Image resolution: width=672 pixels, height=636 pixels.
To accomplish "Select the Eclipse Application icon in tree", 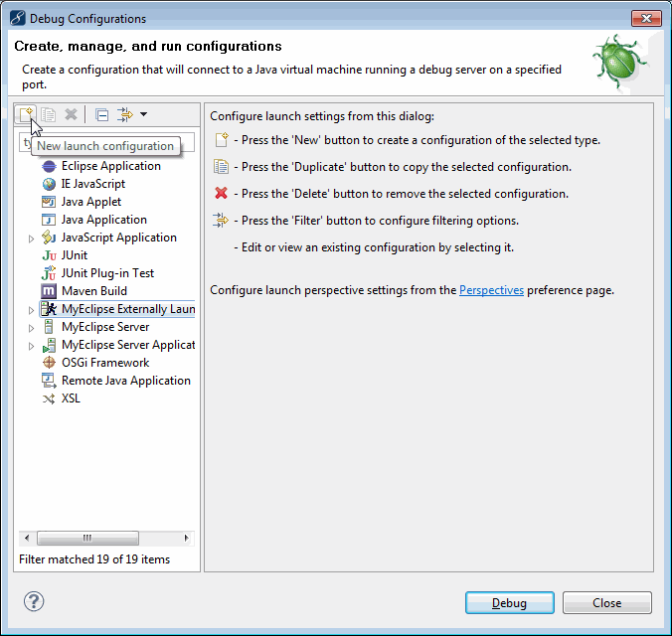I will coord(49,166).
